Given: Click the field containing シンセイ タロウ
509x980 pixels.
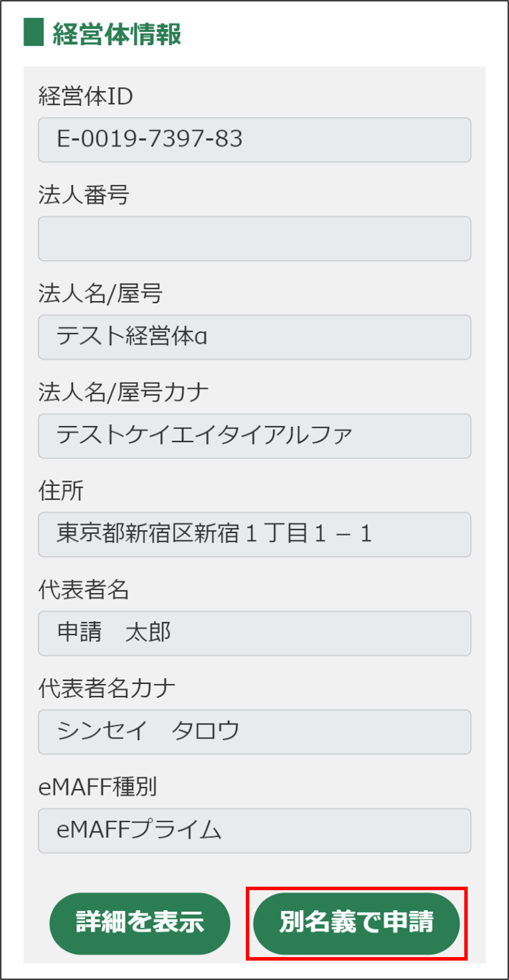Looking at the screenshot, I should tap(254, 732).
